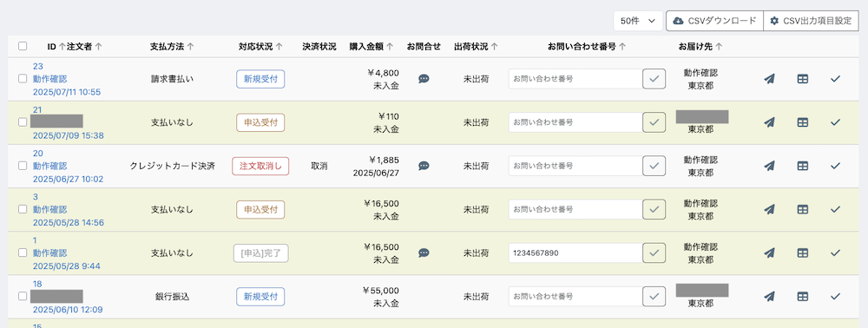Open the table icon for order 3
This screenshot has height=328, width=868.
pyautogui.click(x=802, y=209)
